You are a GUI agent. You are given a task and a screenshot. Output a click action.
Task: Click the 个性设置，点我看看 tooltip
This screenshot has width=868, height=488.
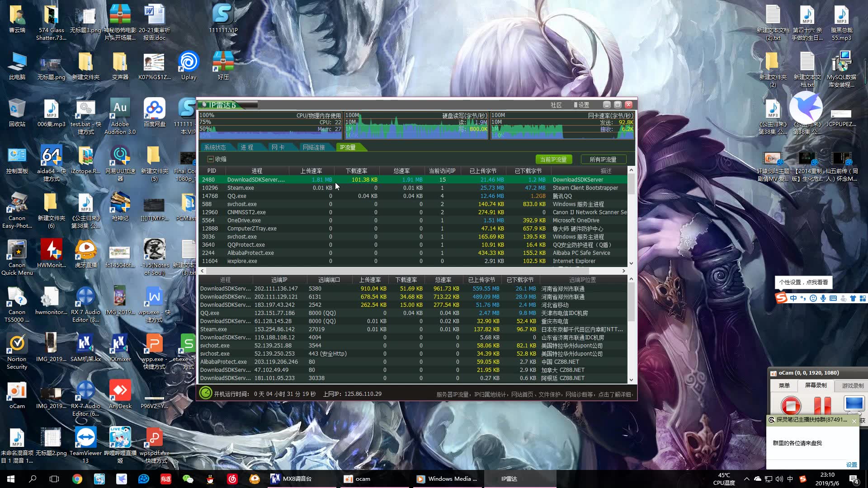(x=804, y=282)
